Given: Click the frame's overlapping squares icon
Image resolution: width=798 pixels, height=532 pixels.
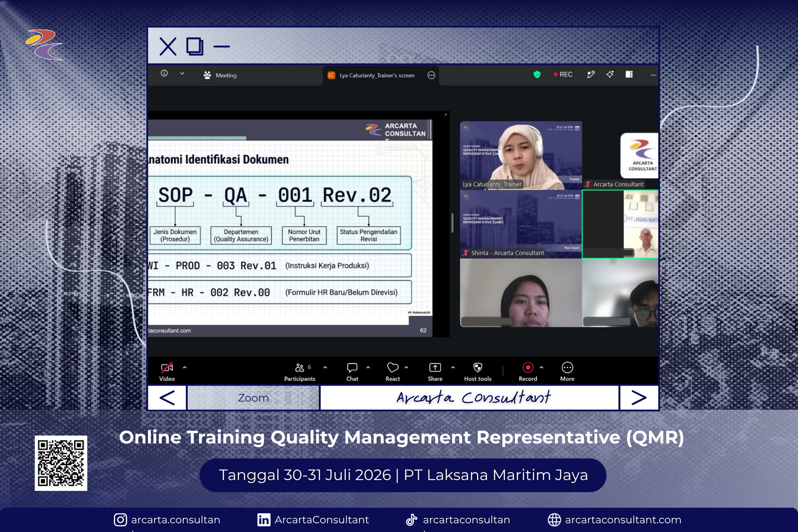Looking at the screenshot, I should coord(195,46).
